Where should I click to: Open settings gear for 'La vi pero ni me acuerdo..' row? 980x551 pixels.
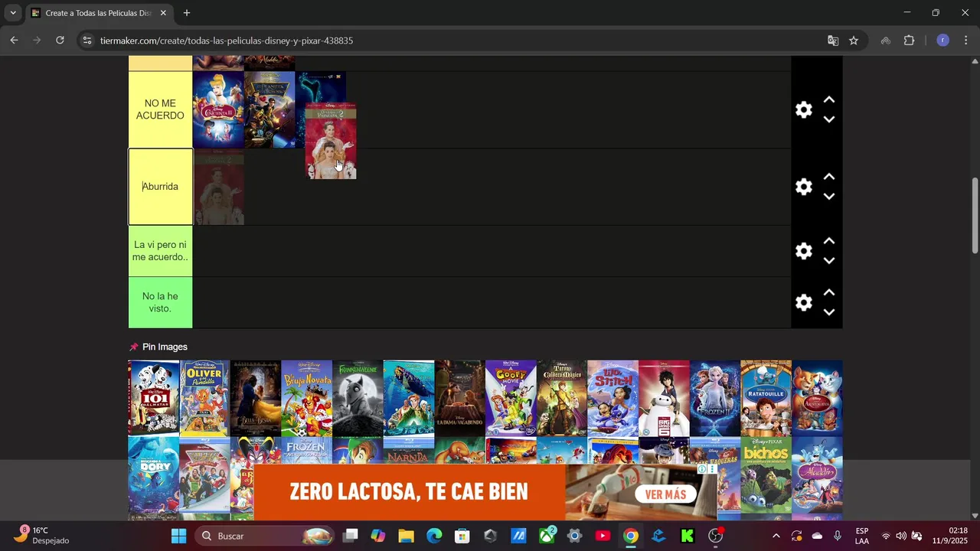[803, 251]
